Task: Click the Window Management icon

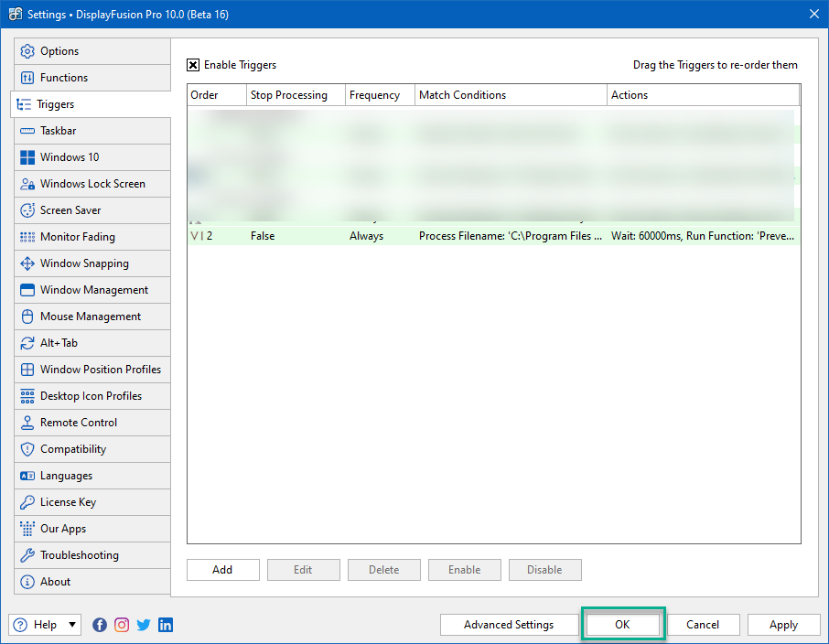Action: pyautogui.click(x=27, y=290)
